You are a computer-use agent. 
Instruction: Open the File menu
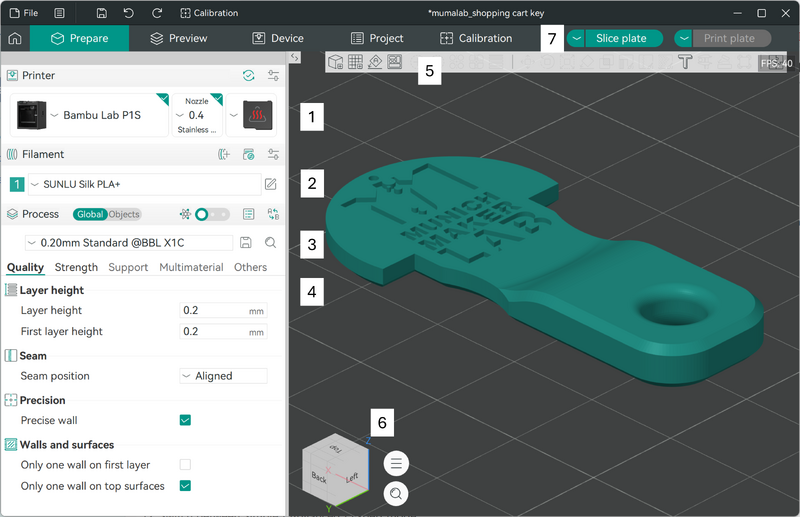tap(23, 13)
